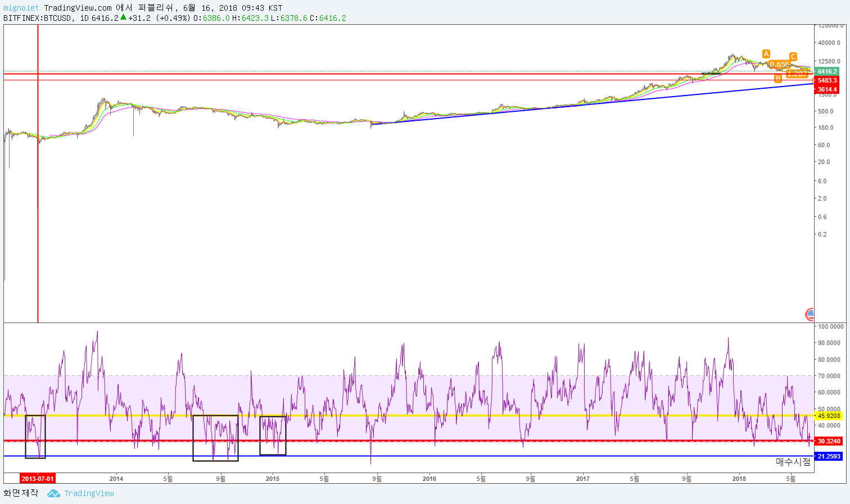Click the green up-arrow price change indicator
Image resolution: width=850 pixels, height=504 pixels.
[123, 17]
